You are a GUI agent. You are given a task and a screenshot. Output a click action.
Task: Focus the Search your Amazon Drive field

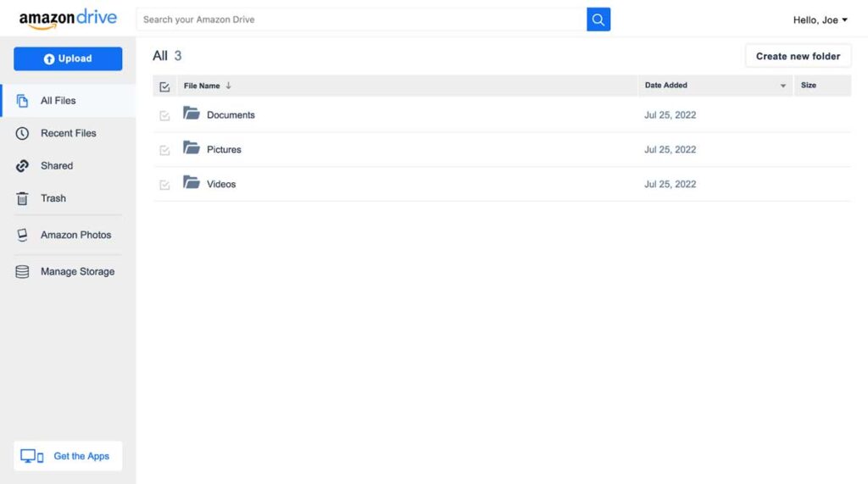361,19
